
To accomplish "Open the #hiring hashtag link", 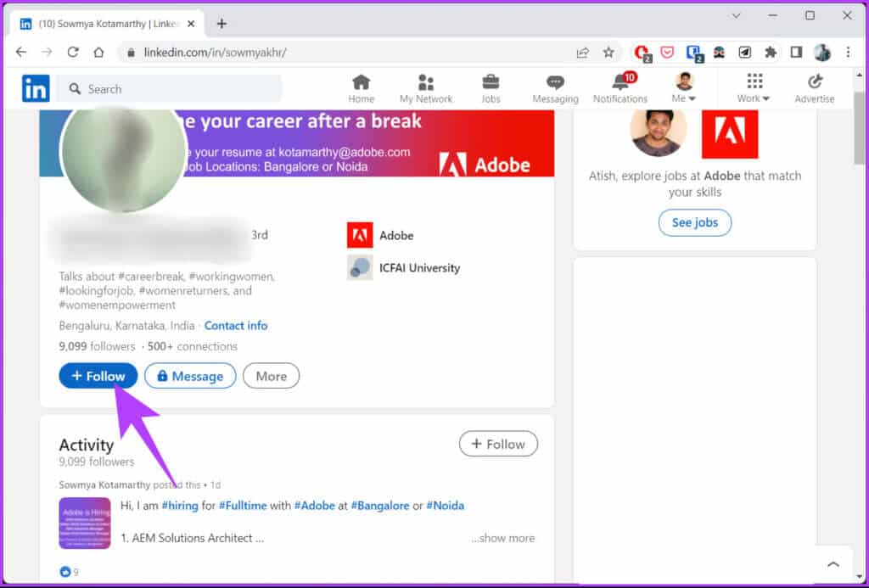I will click(180, 506).
